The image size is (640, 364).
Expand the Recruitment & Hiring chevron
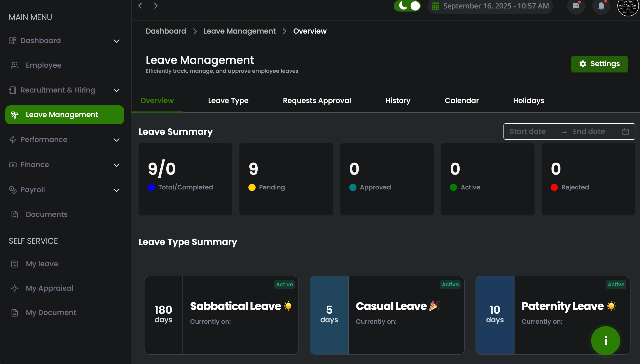click(117, 90)
